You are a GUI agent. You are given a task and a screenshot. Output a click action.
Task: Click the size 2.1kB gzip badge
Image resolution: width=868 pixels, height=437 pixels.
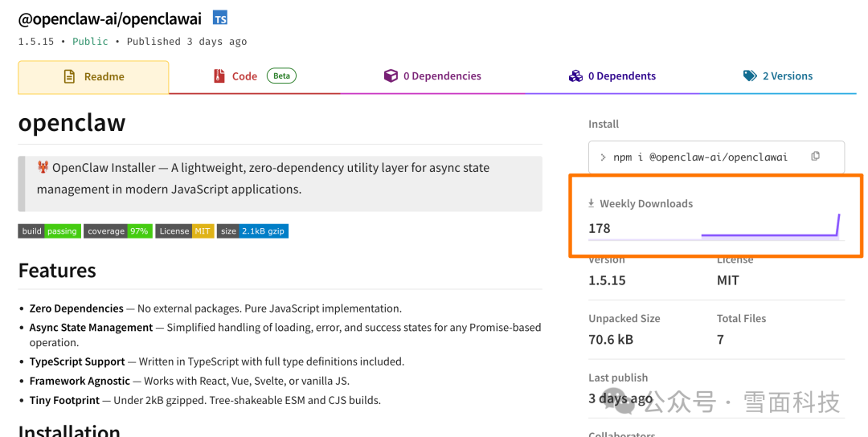252,231
